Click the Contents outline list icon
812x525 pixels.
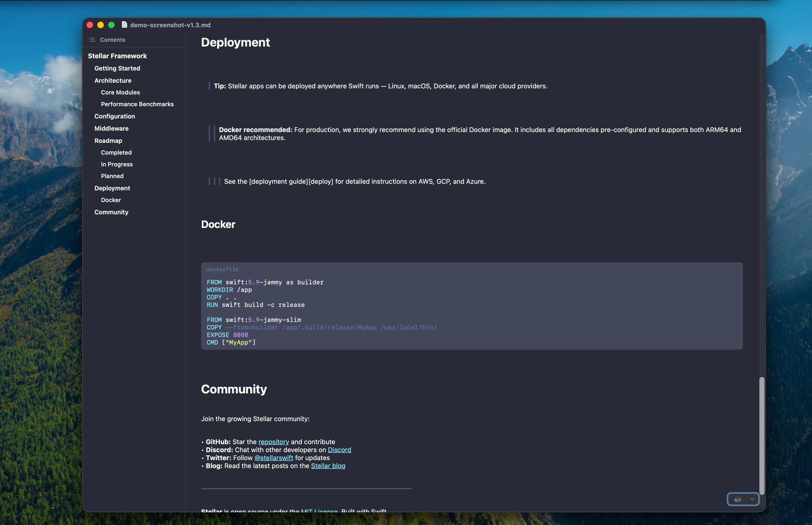(92, 40)
